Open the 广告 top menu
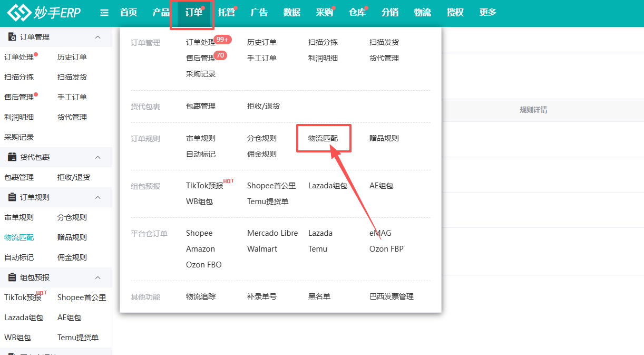Image resolution: width=644 pixels, height=355 pixels. (x=259, y=13)
